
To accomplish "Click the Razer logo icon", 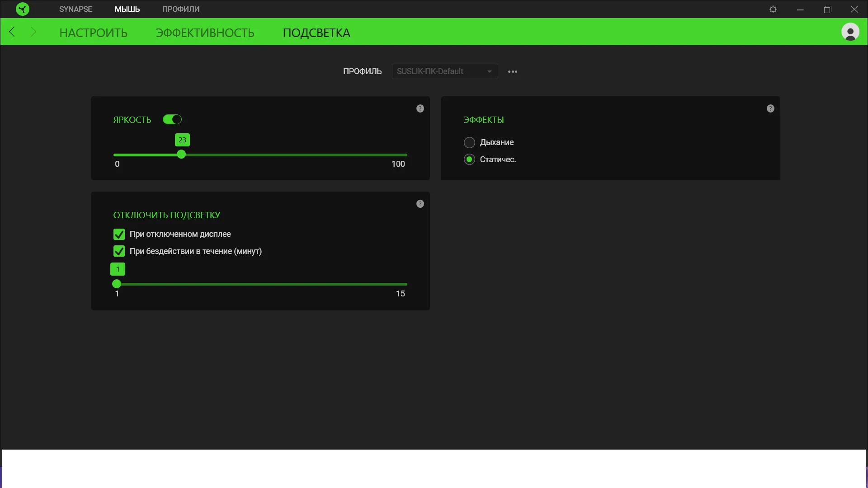I will tap(22, 9).
